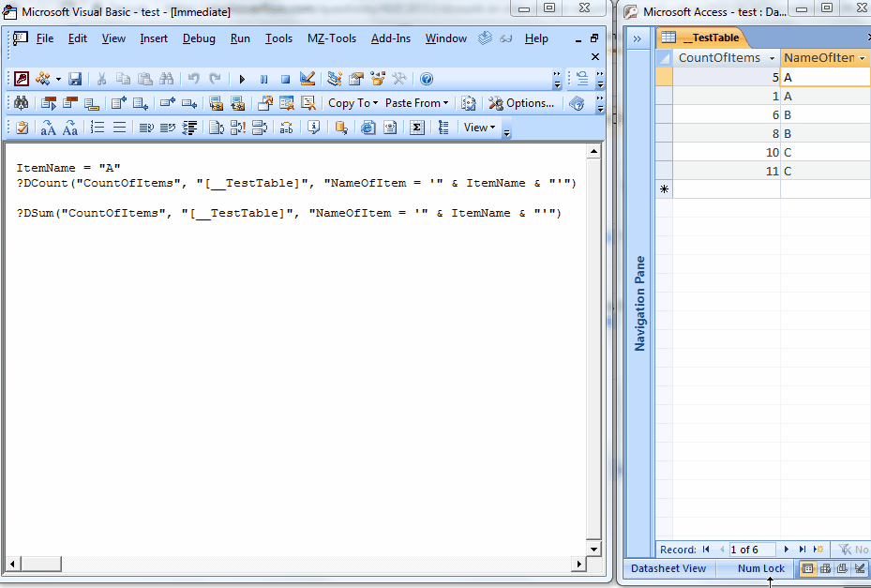The width and height of the screenshot is (871, 588).
Task: Select the PivotChart view icon
Action: pyautogui.click(x=843, y=569)
